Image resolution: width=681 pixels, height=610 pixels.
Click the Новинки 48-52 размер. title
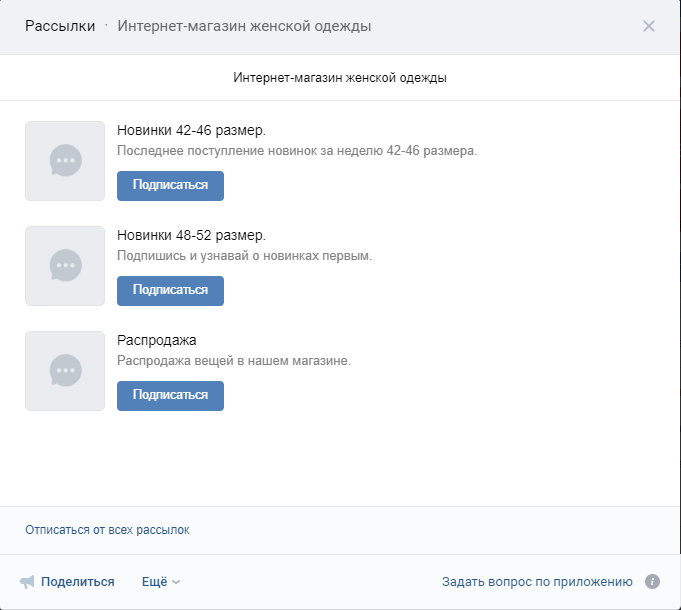click(x=191, y=235)
